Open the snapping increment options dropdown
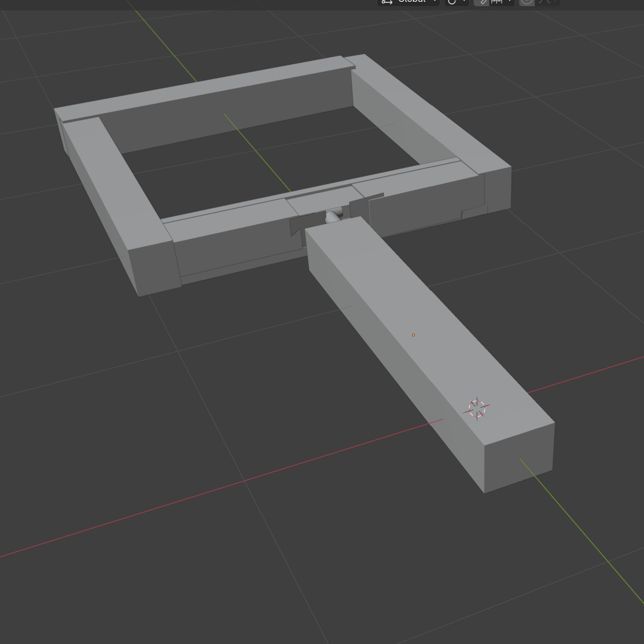 502,2
